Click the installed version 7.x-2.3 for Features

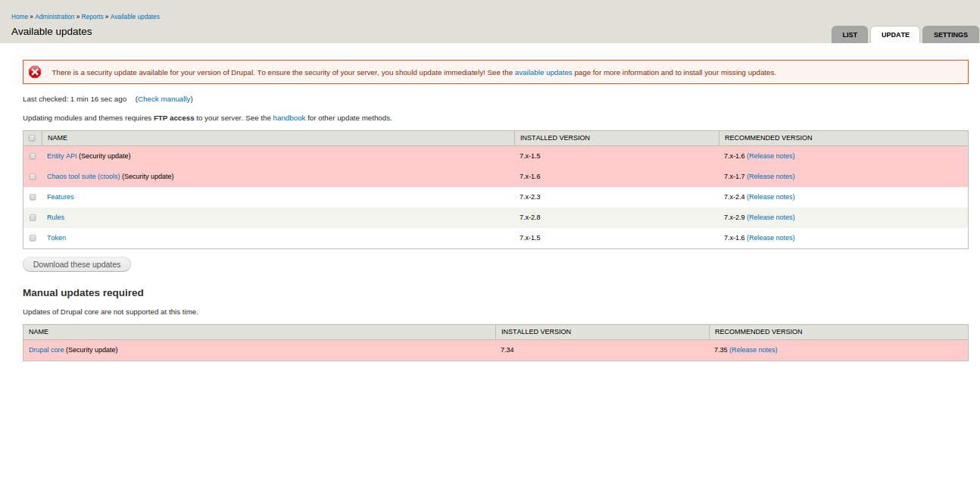coord(530,197)
